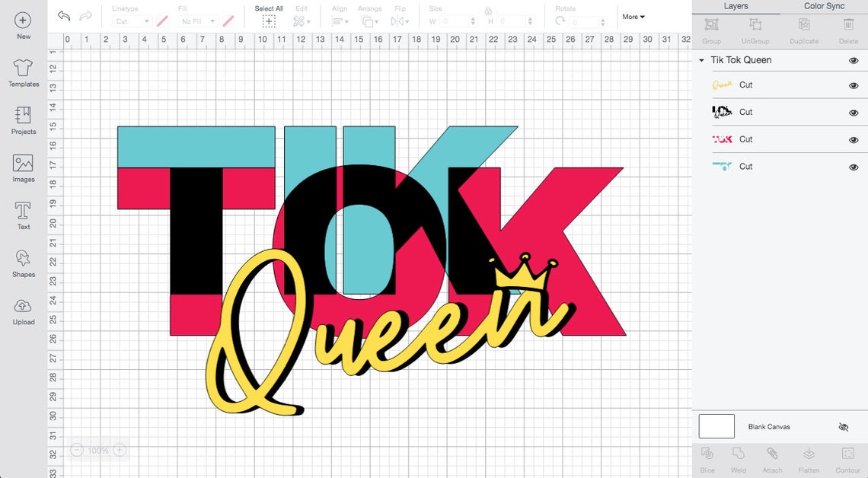Click the Tik Tok Queen group name
The width and height of the screenshot is (868, 478).
point(741,59)
